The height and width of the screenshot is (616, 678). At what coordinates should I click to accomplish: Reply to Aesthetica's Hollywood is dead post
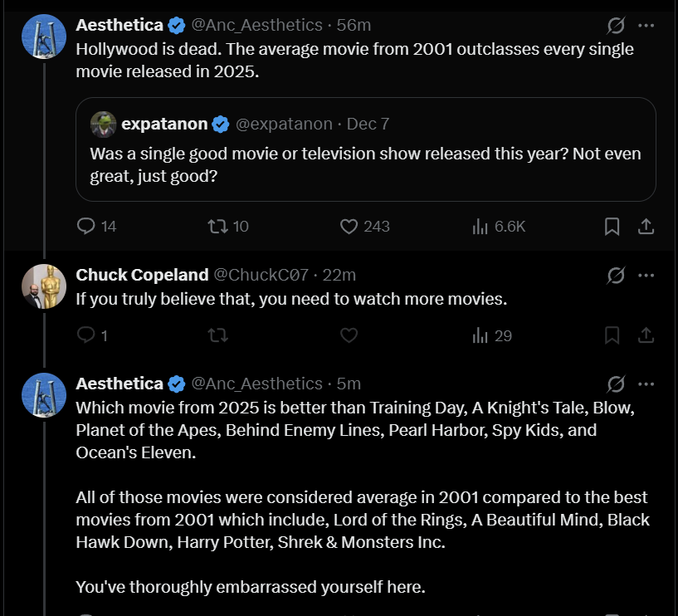coord(86,226)
